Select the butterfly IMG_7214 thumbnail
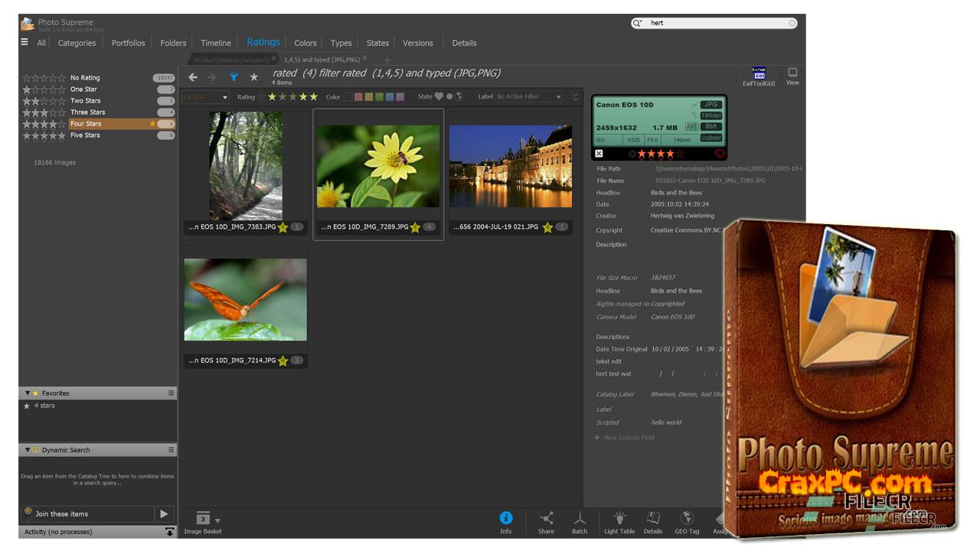 pos(245,300)
